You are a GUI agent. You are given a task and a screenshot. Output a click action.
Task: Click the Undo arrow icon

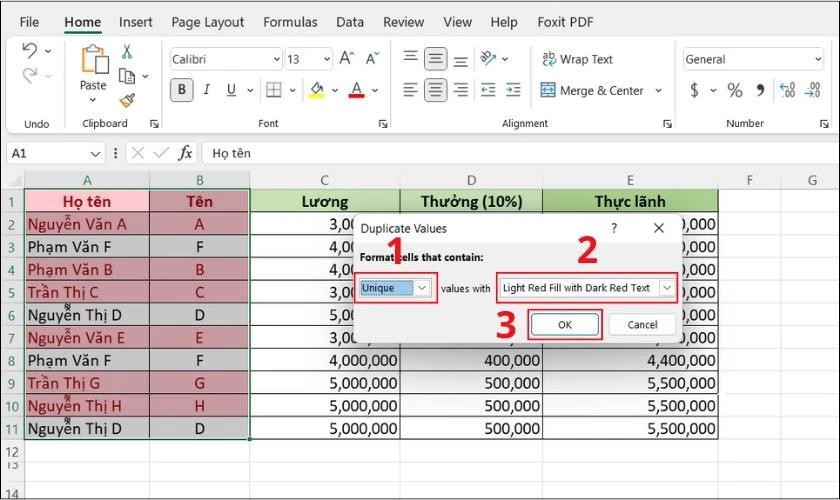(30, 51)
